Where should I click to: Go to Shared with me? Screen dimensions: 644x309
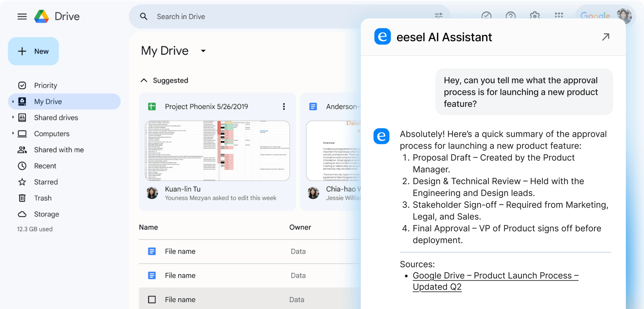click(59, 150)
